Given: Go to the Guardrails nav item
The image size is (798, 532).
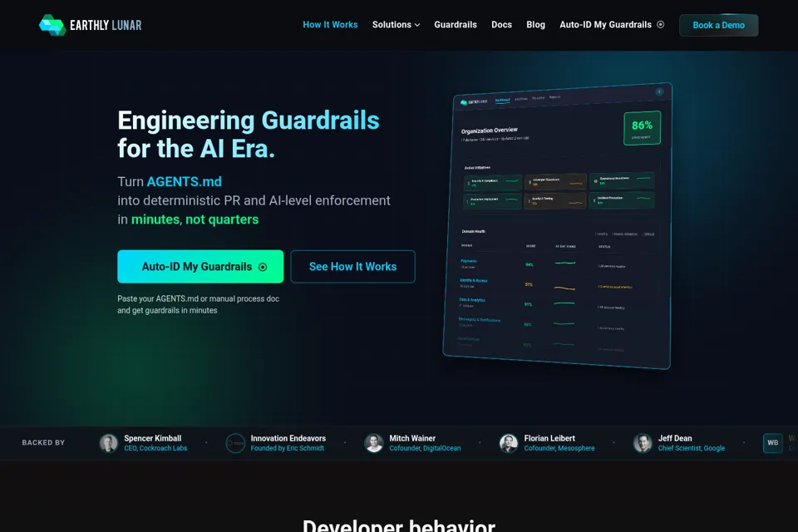Looking at the screenshot, I should pos(456,24).
